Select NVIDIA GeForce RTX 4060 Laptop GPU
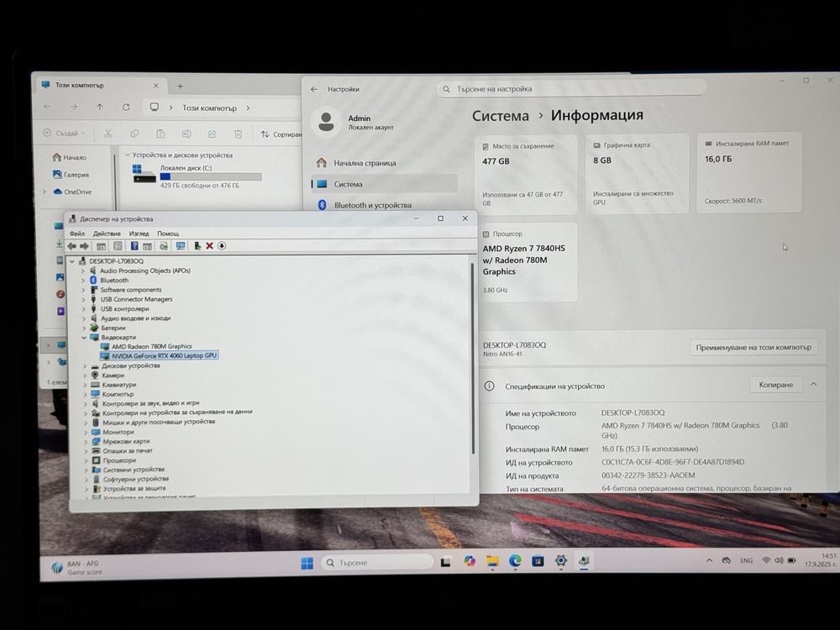840x630 pixels. click(159, 355)
